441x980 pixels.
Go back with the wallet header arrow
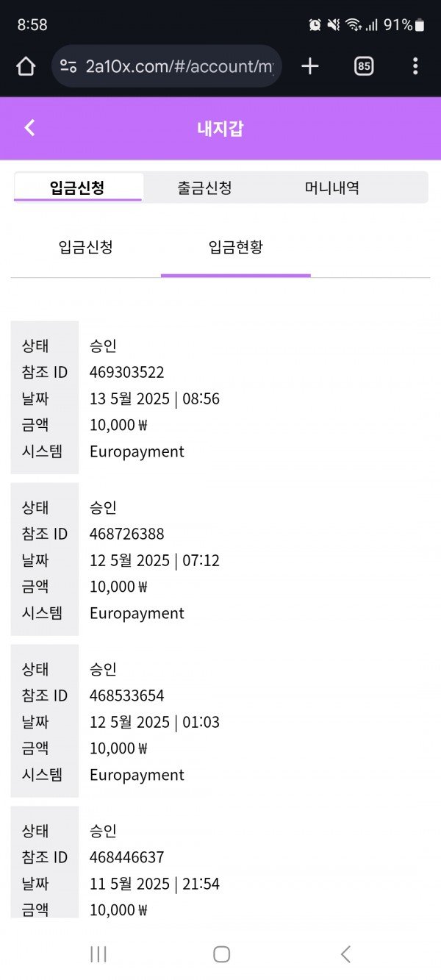click(29, 128)
